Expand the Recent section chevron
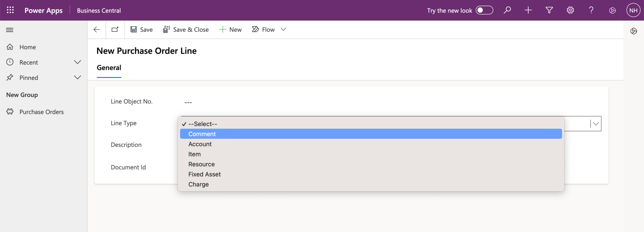 click(x=78, y=62)
